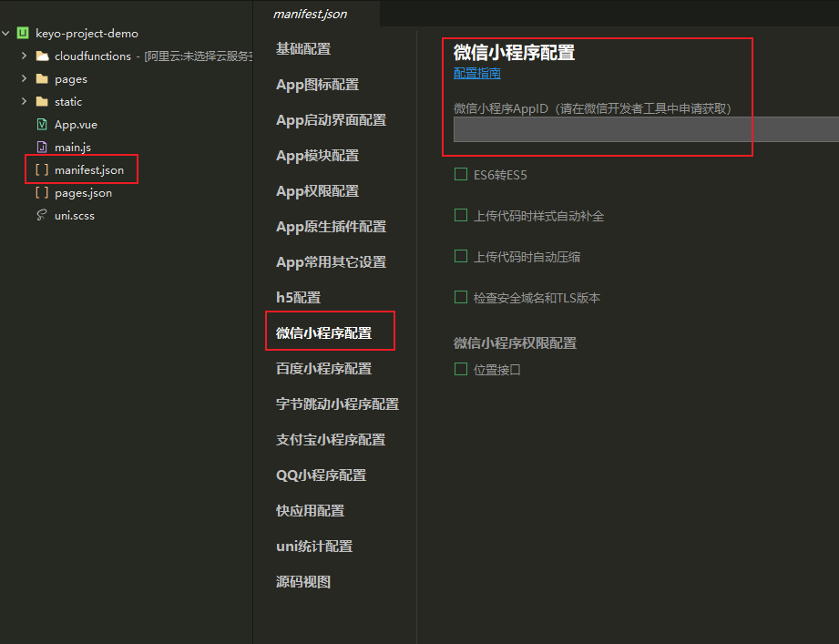Select the pages folder name

pos(71,79)
